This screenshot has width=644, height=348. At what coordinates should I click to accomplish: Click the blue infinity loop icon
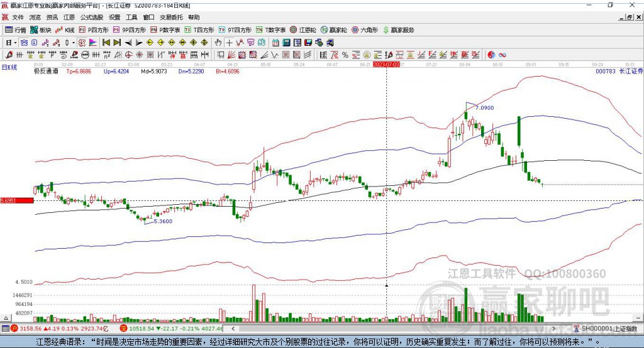(502, 55)
